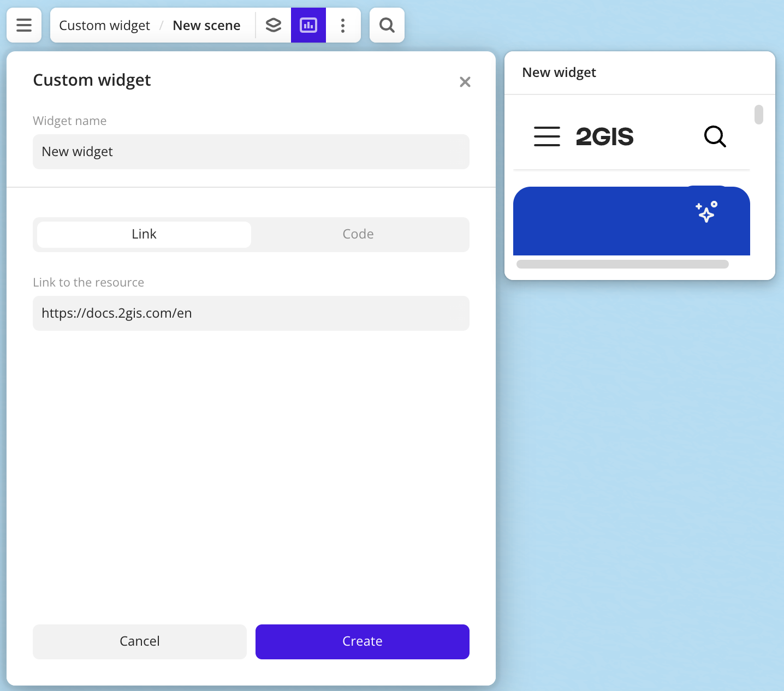Click the map search magnifier button

tap(387, 25)
